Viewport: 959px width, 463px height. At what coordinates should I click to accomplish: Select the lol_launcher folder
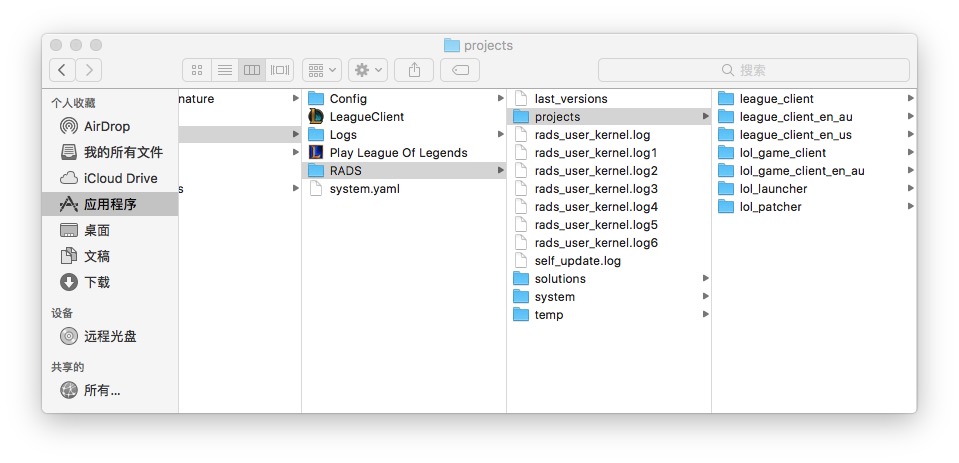pos(815,188)
